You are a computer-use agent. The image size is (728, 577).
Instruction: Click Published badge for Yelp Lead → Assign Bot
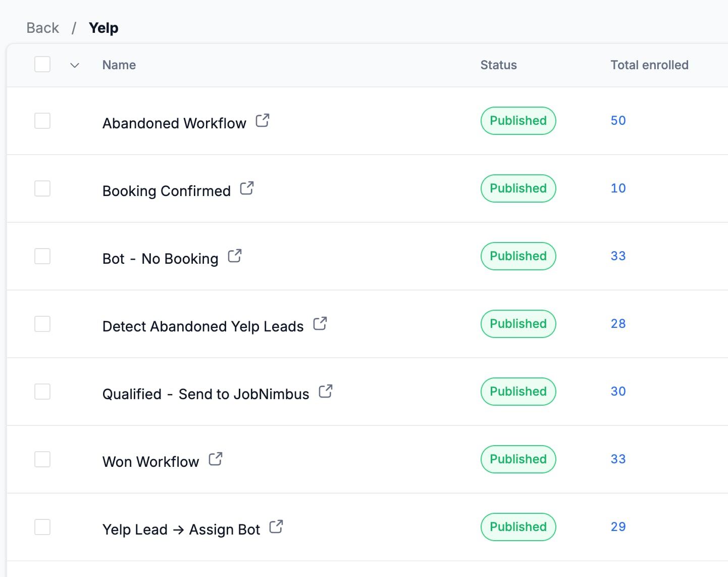click(x=518, y=527)
